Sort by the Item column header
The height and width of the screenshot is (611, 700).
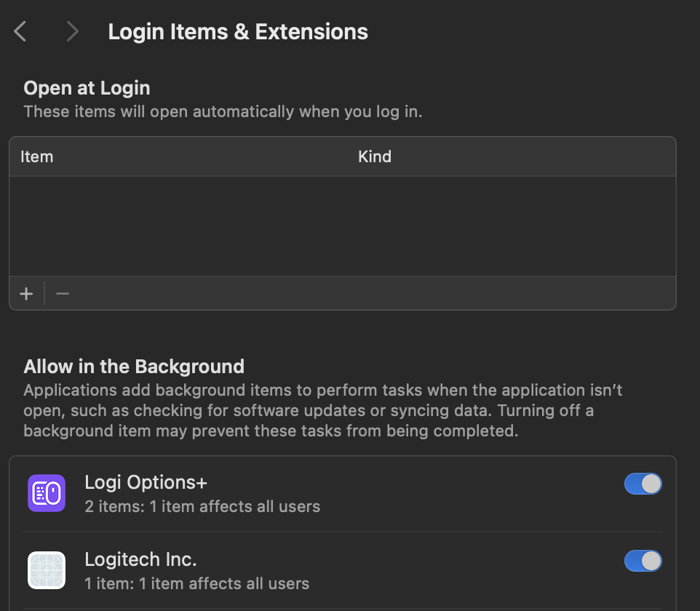(37, 156)
